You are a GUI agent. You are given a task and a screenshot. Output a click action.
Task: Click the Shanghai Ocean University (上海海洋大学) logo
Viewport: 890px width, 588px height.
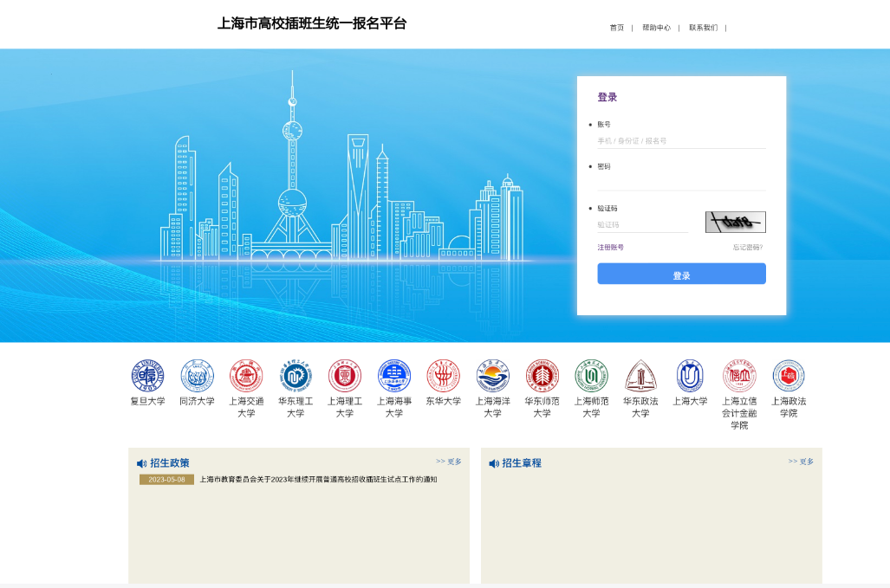pos(492,377)
